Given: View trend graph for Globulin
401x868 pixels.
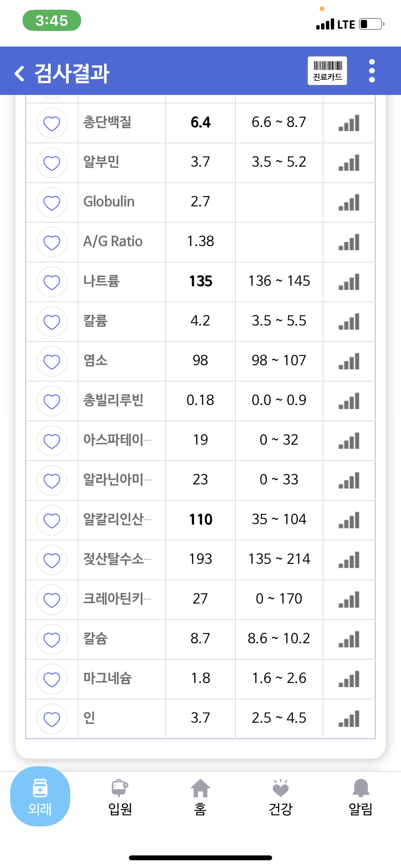Looking at the screenshot, I should tap(349, 202).
